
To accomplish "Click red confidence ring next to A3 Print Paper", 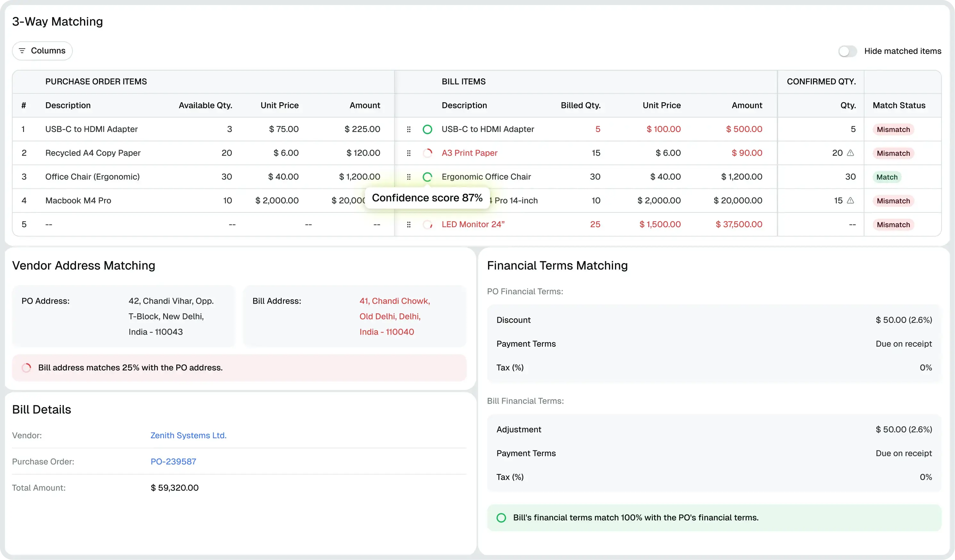I will click(x=427, y=153).
